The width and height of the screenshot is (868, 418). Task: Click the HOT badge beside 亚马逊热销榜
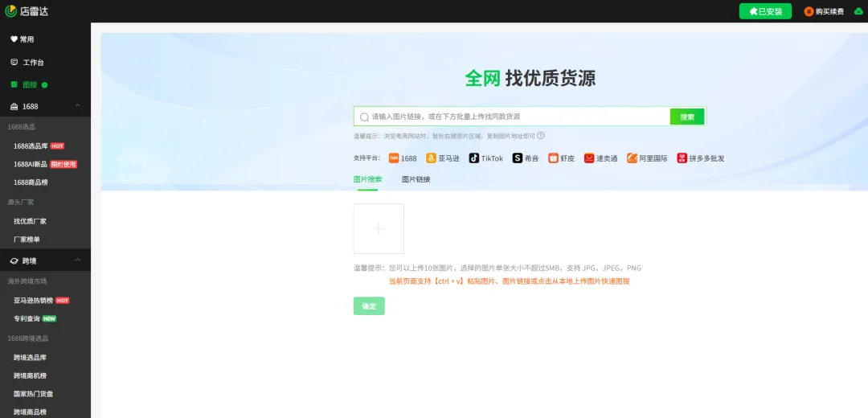coord(63,301)
